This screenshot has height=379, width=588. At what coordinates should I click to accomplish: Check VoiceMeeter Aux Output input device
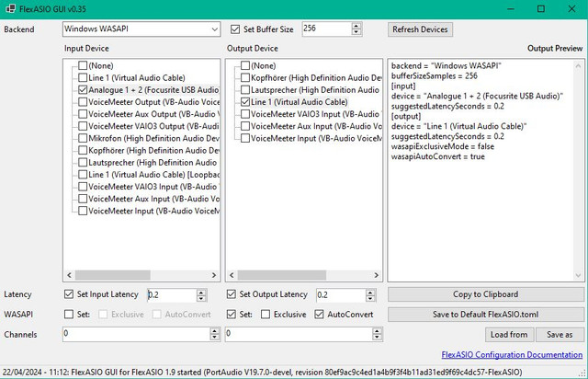pos(83,114)
